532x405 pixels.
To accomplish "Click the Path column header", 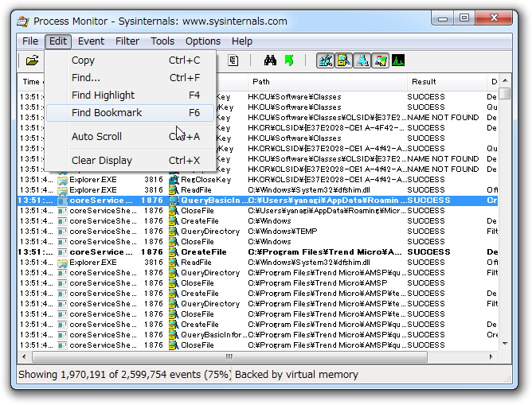I will (x=327, y=82).
